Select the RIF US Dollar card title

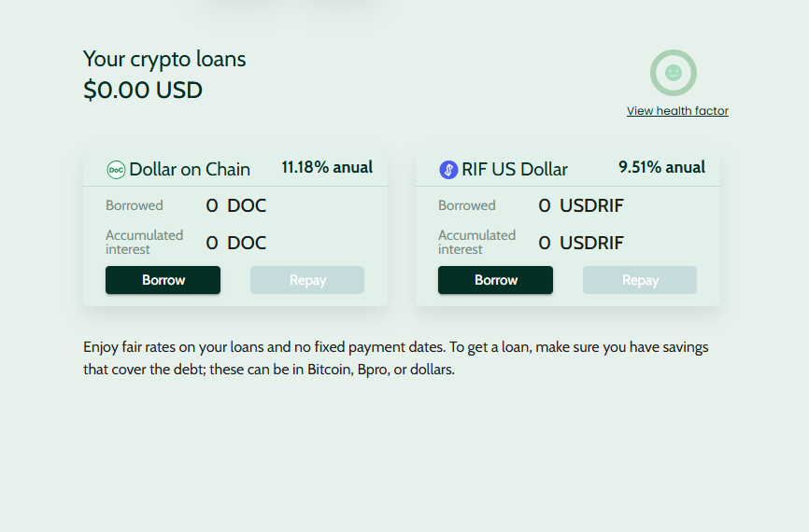[515, 170]
